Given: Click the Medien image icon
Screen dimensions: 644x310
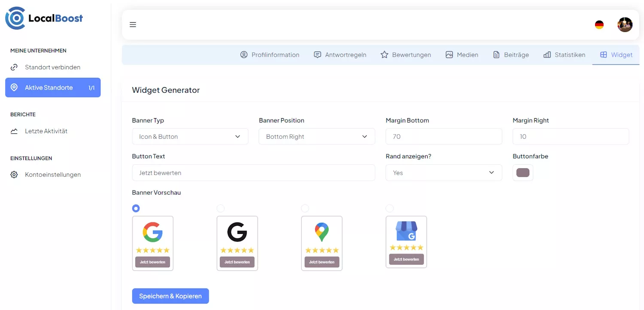Looking at the screenshot, I should click(x=449, y=55).
